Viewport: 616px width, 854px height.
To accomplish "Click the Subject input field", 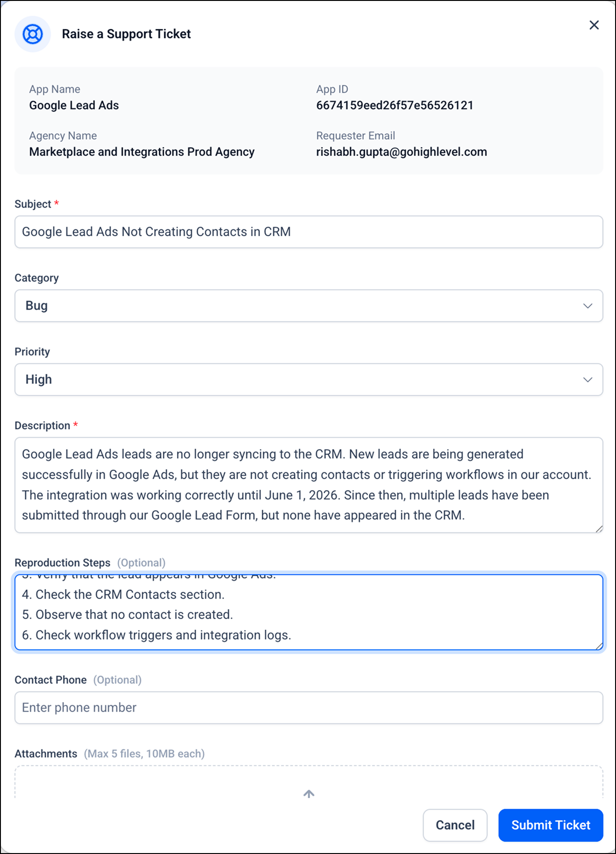I will [x=308, y=232].
